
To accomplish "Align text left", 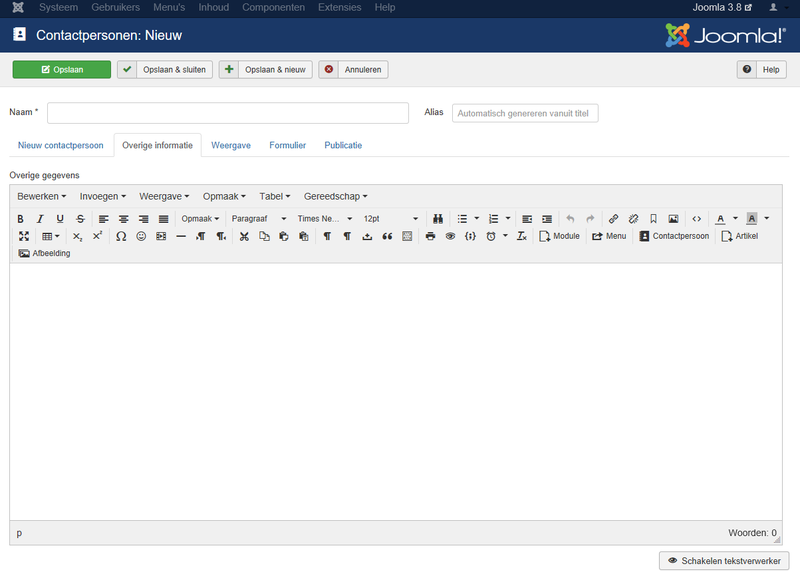I will (104, 219).
